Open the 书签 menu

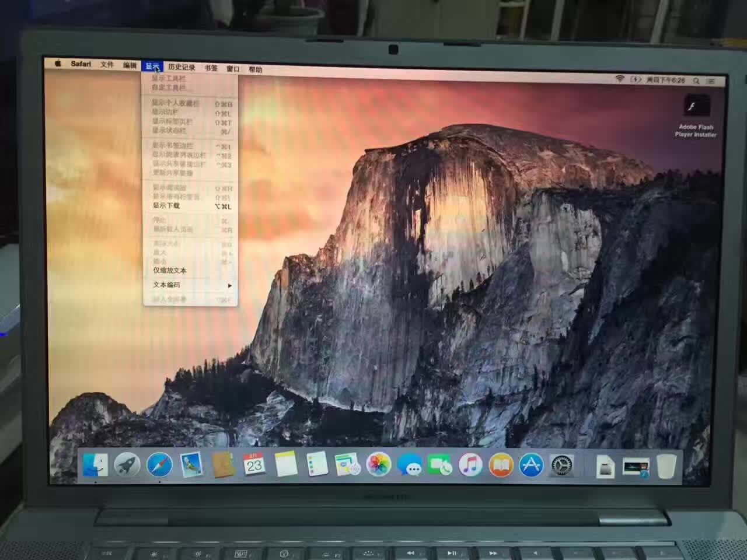(x=211, y=68)
